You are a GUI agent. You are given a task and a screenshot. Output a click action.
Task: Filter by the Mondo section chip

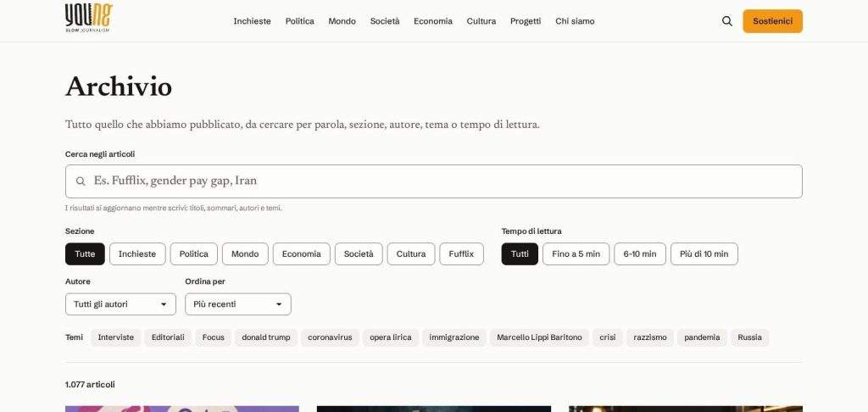tap(245, 253)
